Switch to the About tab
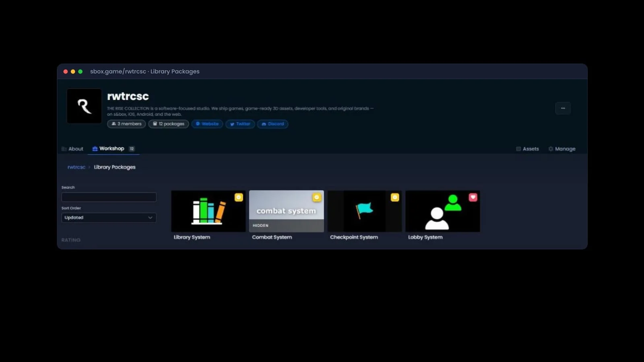 point(72,149)
